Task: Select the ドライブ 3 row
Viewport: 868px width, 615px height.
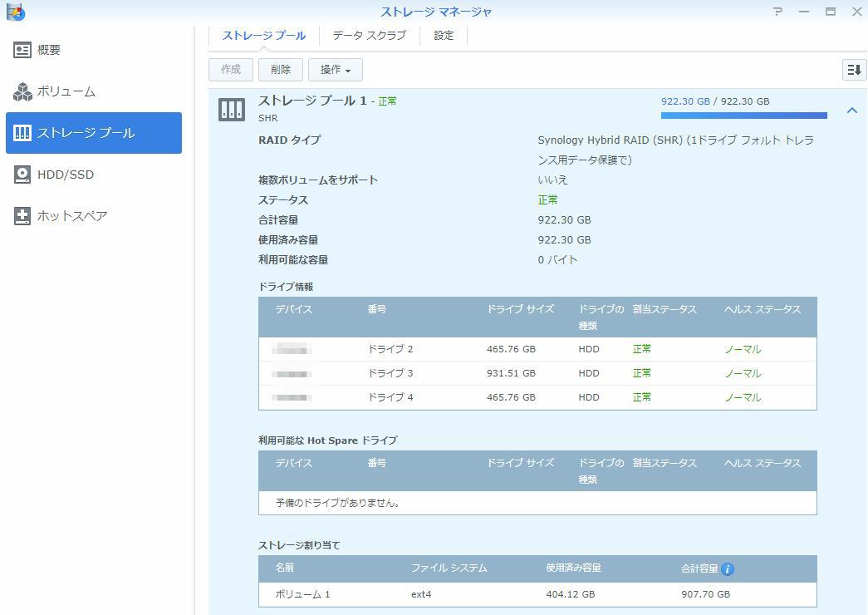Action: [537, 373]
